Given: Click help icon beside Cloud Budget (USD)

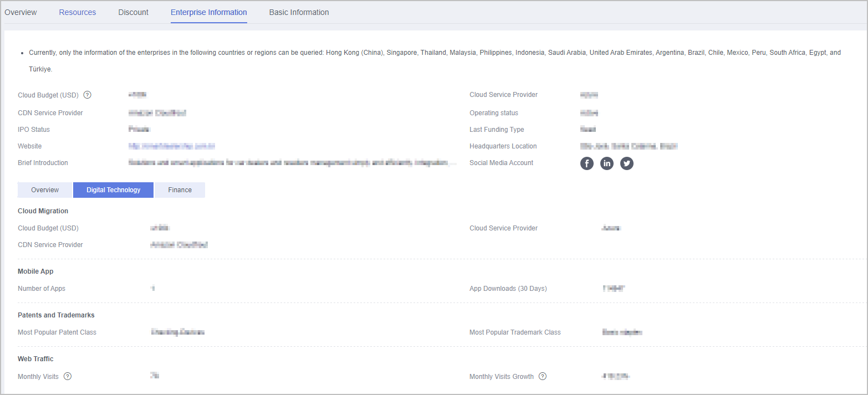Looking at the screenshot, I should (87, 95).
